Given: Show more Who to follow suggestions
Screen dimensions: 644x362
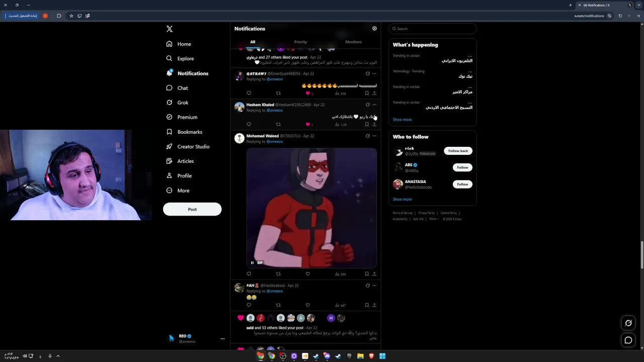Looking at the screenshot, I should coord(402,200).
